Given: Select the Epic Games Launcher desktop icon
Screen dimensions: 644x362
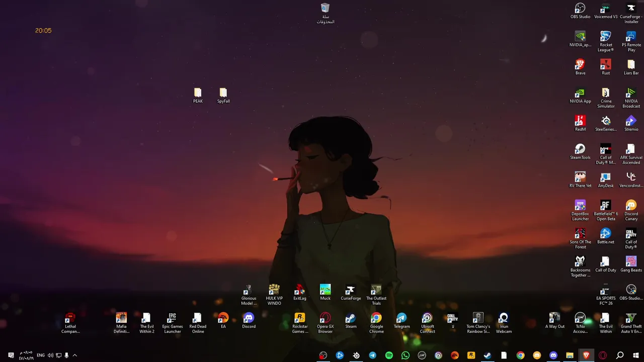Looking at the screenshot, I should [172, 323].
